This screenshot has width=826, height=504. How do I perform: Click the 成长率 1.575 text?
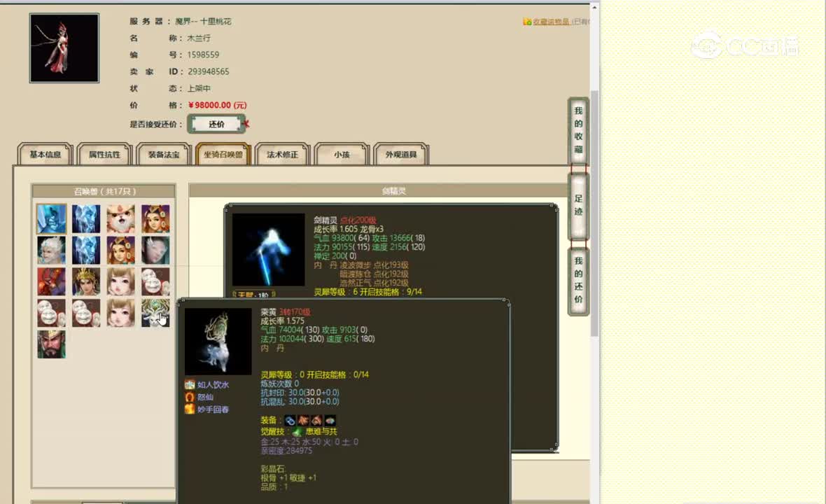point(282,321)
